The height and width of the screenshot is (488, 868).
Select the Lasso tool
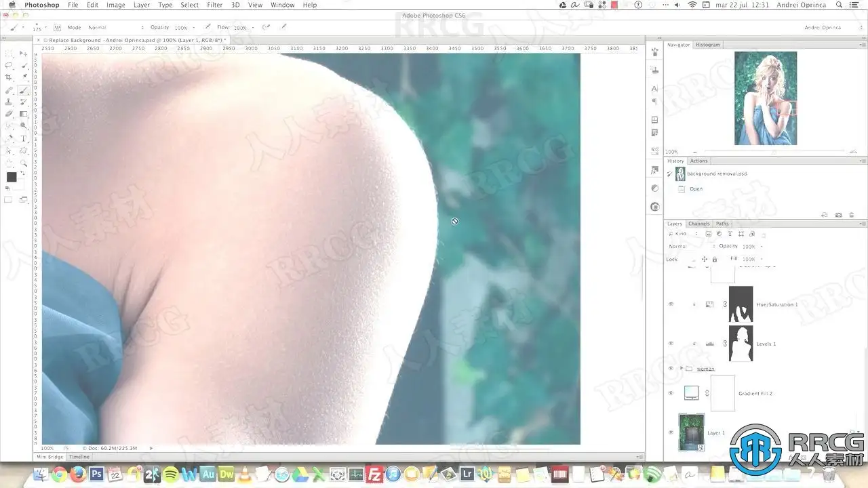(x=9, y=65)
